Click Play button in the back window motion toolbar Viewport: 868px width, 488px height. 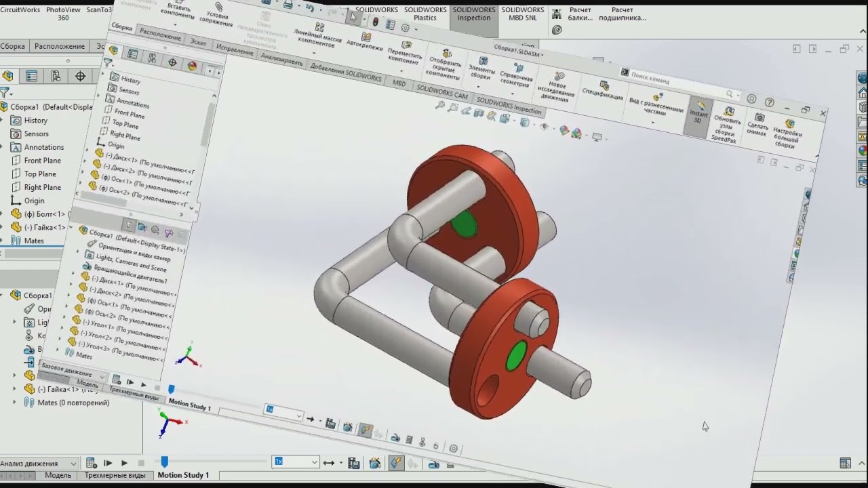point(124,463)
